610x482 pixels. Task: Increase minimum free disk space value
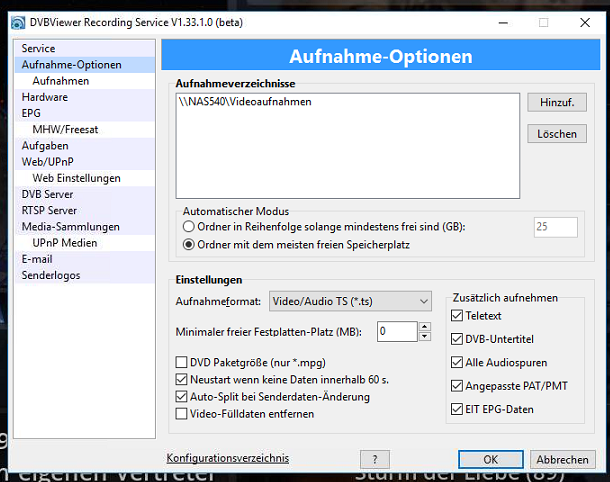point(424,327)
